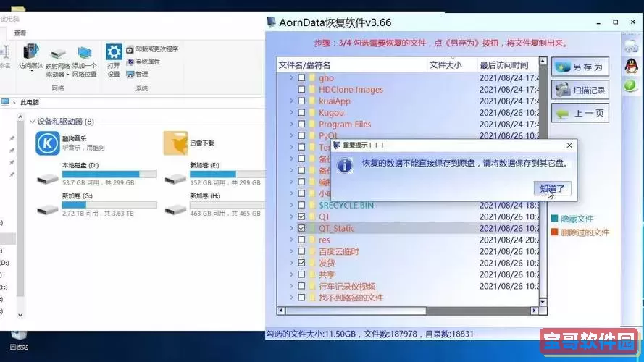Click the 文件大小 column header
644x362 pixels.
click(x=452, y=65)
